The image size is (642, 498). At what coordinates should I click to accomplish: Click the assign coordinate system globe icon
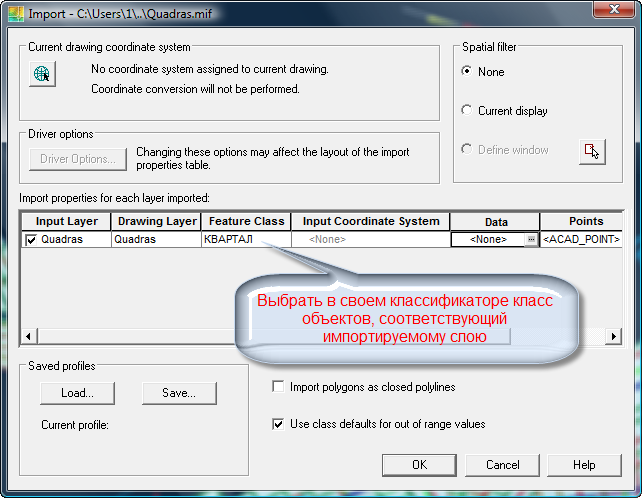[42, 74]
